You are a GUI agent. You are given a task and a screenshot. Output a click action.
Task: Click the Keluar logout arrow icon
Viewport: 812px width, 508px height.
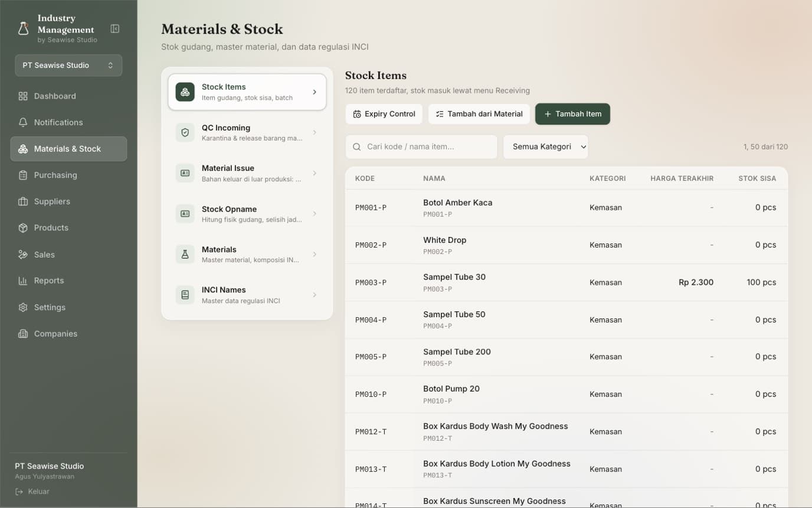(x=19, y=491)
